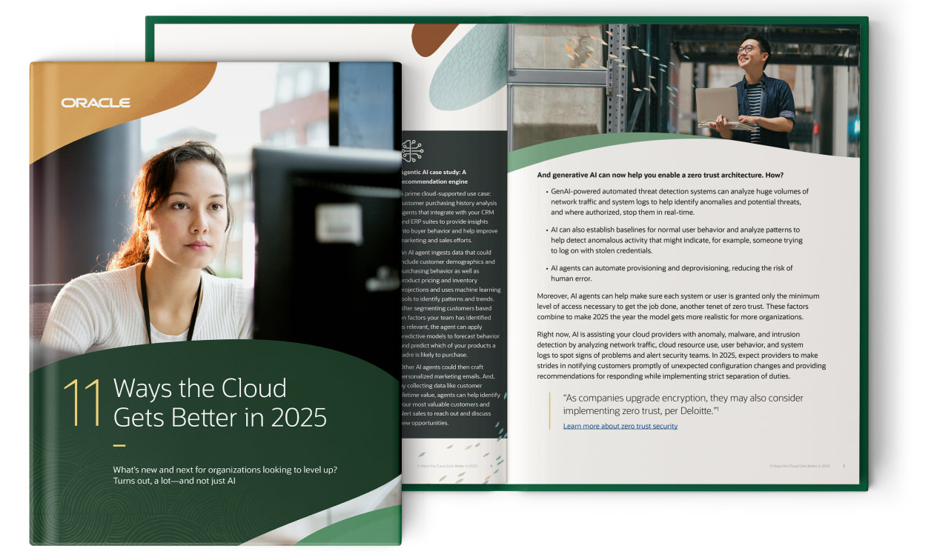Viewport: 934px width, 560px height.
Task: Click the paragraph starting 'Moreover, AI agents'
Action: click(x=678, y=306)
